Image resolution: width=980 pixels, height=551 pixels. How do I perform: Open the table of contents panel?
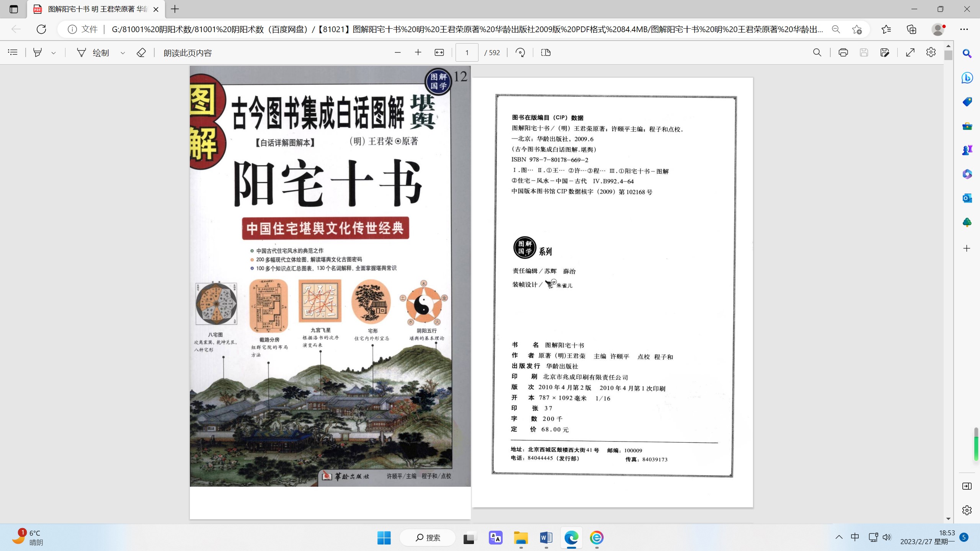pos(13,52)
